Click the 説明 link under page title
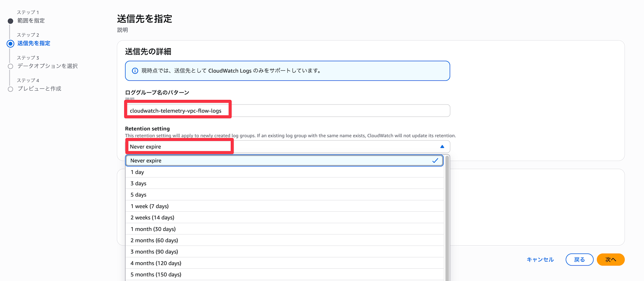 pyautogui.click(x=122, y=30)
